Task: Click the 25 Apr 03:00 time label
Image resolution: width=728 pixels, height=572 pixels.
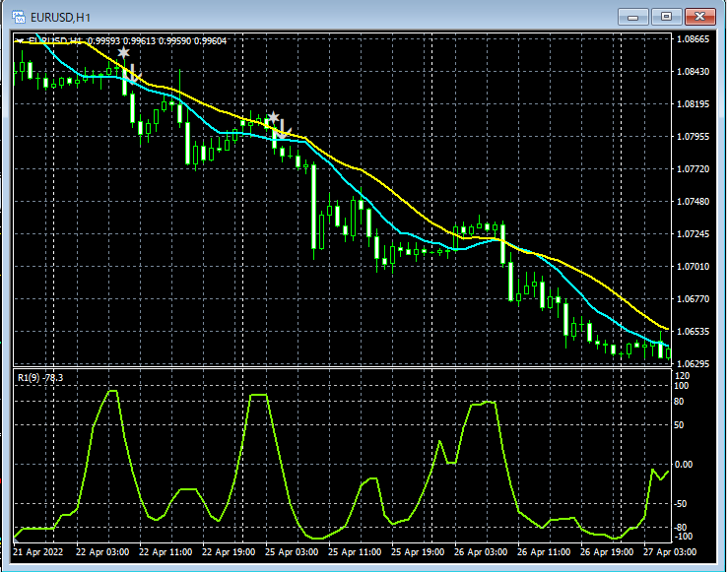Action: (x=292, y=552)
